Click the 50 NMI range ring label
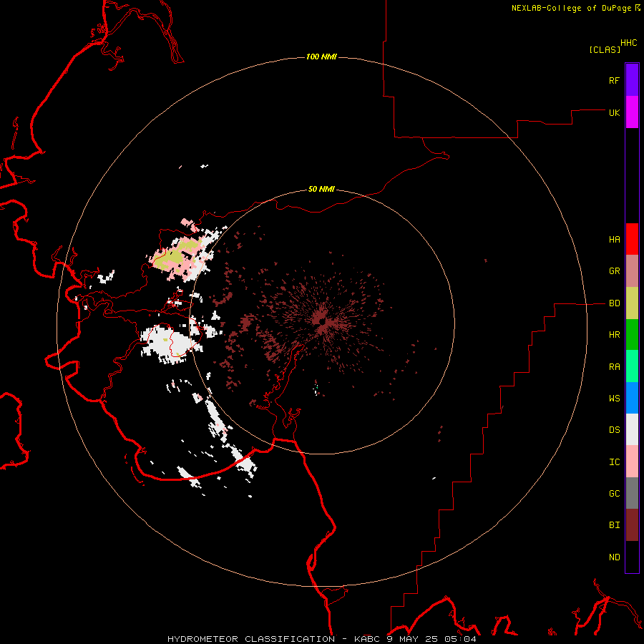Viewport: 644px width, 644px height. click(x=321, y=190)
